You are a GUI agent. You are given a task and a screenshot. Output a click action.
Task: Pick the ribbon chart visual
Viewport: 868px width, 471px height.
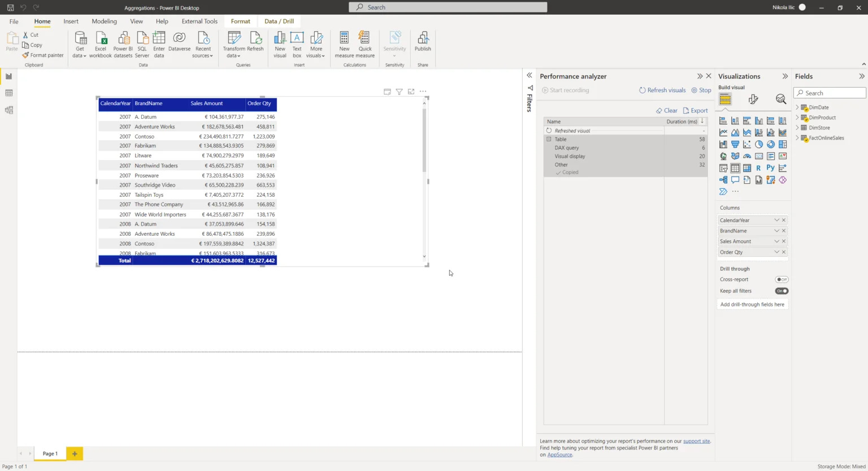(x=783, y=132)
